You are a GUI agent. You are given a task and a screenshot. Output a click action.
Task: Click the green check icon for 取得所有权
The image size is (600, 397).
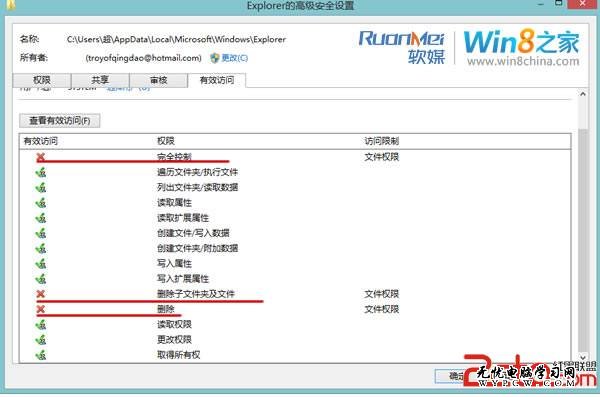coord(41,355)
